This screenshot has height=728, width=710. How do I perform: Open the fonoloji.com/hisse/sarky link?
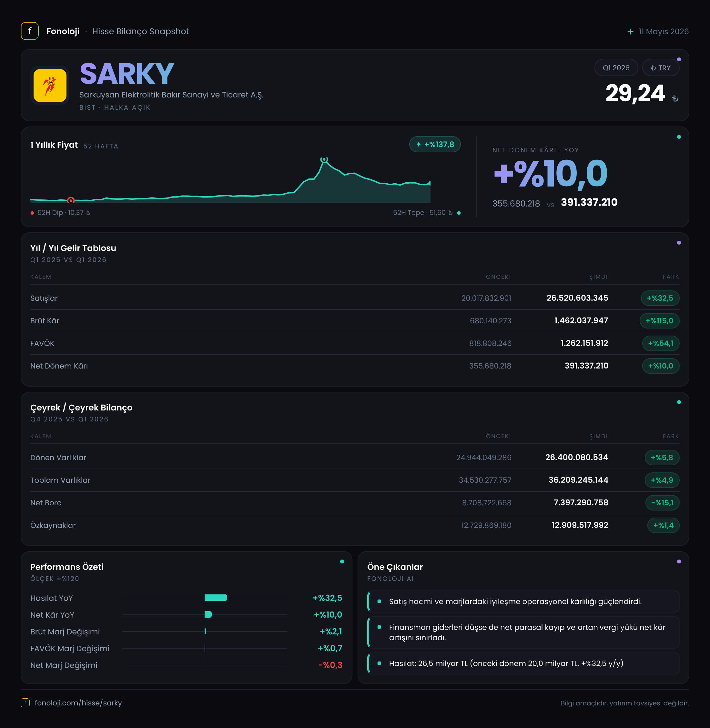[78, 703]
